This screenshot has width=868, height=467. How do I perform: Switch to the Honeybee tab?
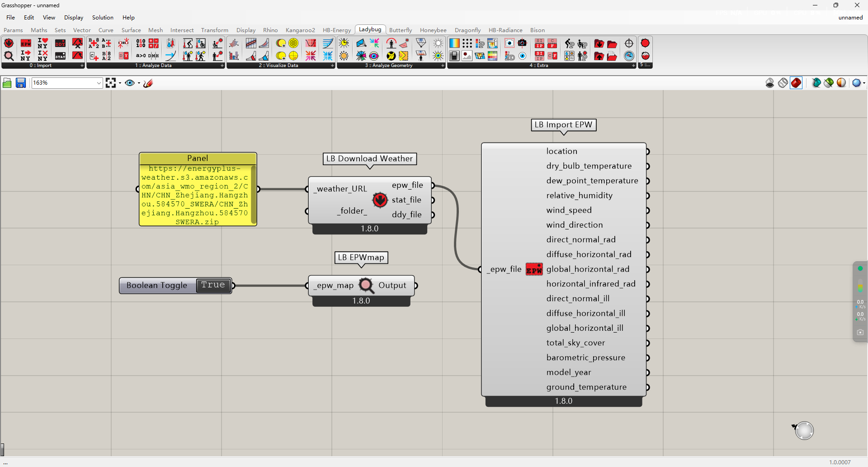[433, 30]
